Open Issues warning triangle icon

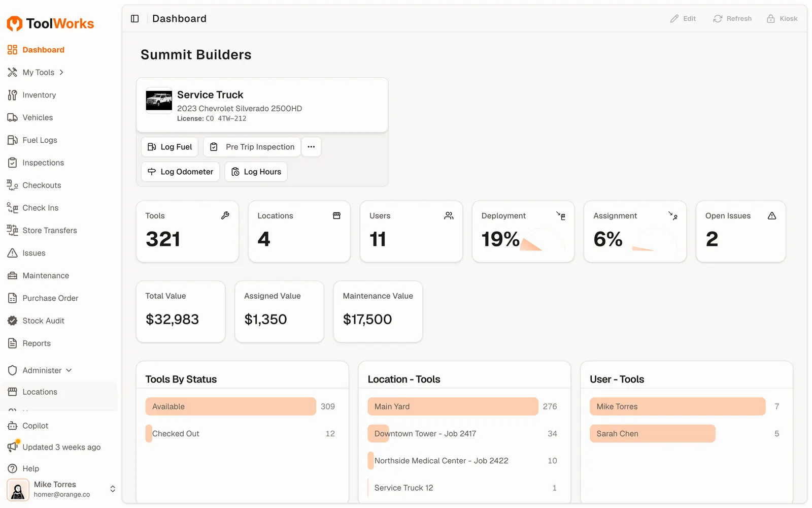(x=12, y=253)
